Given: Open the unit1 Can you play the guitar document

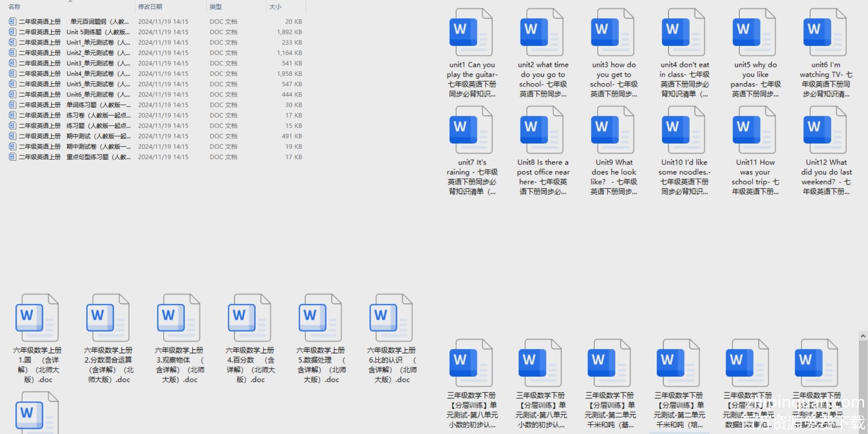Looking at the screenshot, I should (x=471, y=34).
